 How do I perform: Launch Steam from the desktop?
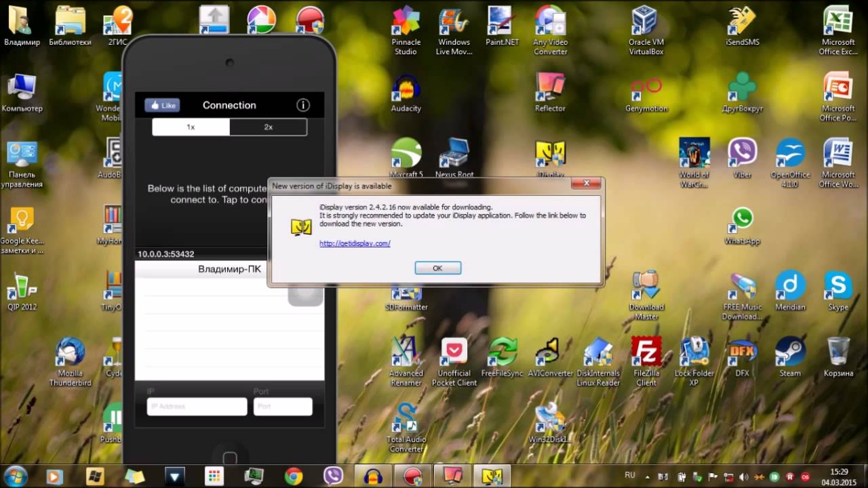click(x=790, y=358)
